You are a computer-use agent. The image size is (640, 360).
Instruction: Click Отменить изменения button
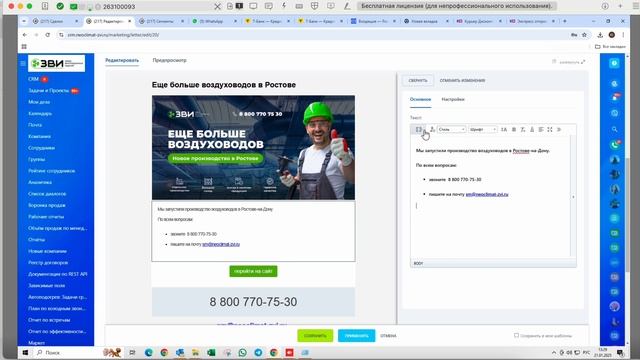pos(462,80)
